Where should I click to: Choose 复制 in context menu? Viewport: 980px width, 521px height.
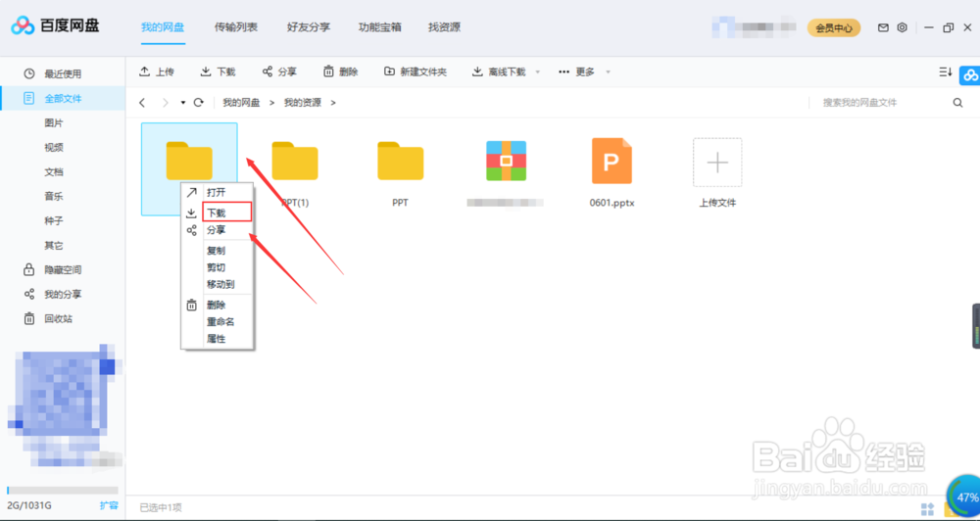217,251
